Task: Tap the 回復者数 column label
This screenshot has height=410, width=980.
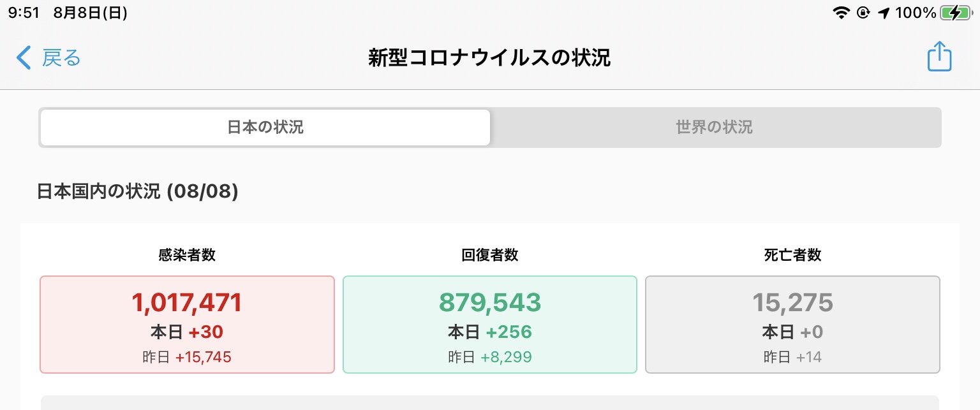Action: (490, 256)
